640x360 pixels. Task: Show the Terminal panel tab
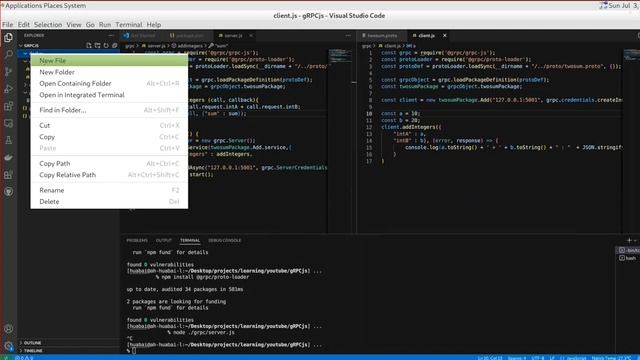(x=190, y=240)
